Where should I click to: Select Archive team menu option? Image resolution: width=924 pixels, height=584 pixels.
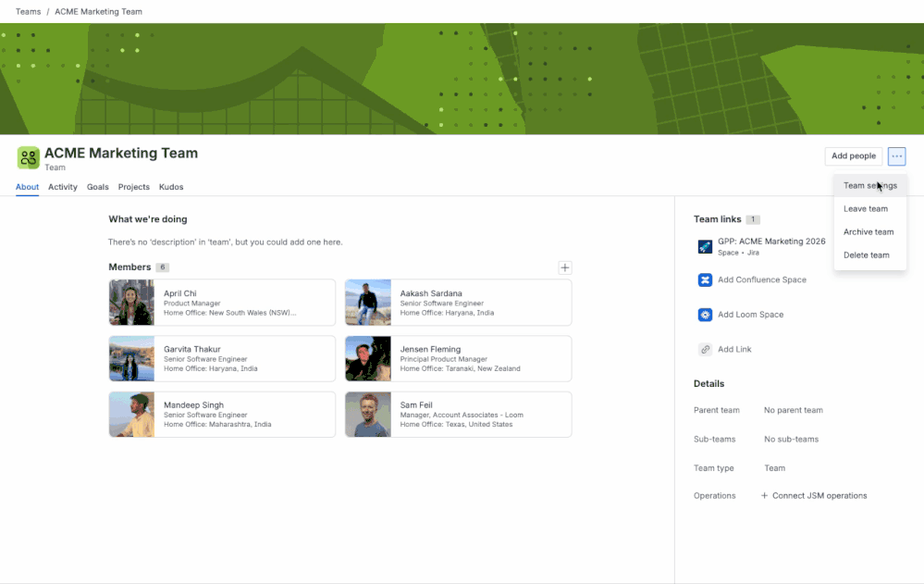pyautogui.click(x=869, y=231)
